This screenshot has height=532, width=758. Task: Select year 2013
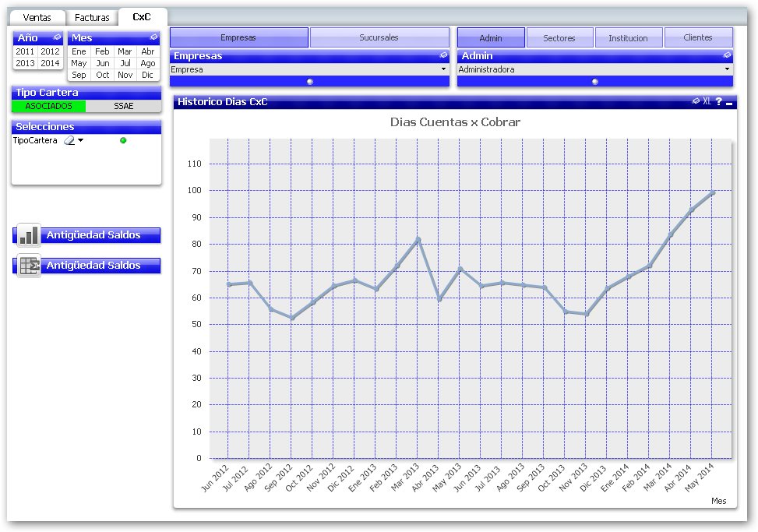25,63
